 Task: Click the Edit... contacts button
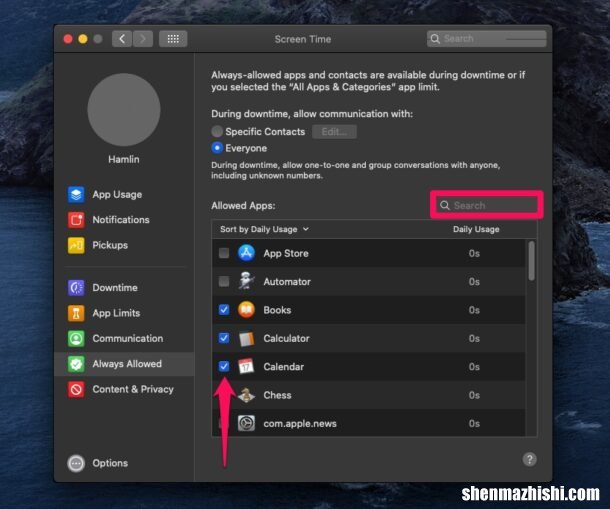tap(334, 132)
